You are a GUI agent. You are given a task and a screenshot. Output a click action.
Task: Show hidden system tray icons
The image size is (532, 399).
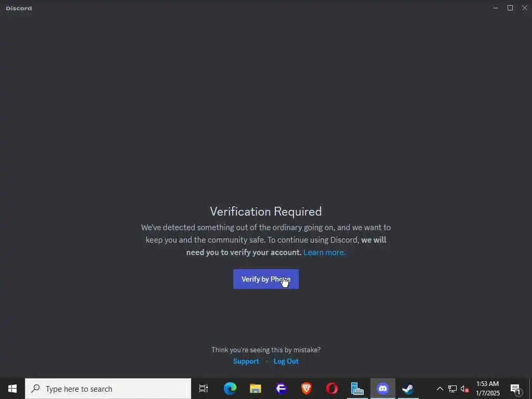click(440, 389)
